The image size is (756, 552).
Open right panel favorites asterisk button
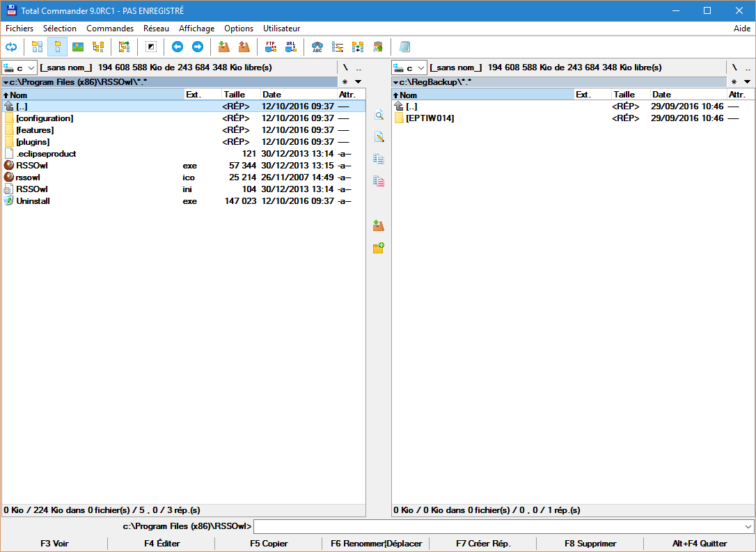pos(734,82)
